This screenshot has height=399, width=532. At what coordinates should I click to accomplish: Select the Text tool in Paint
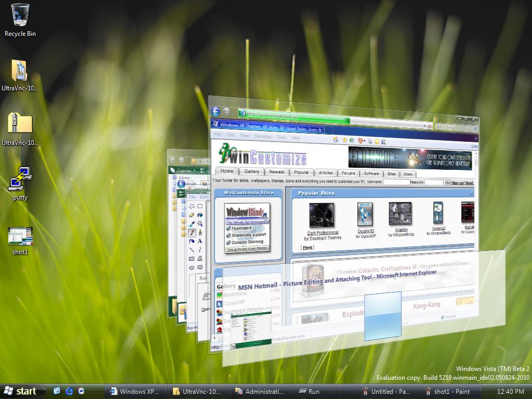point(200,241)
